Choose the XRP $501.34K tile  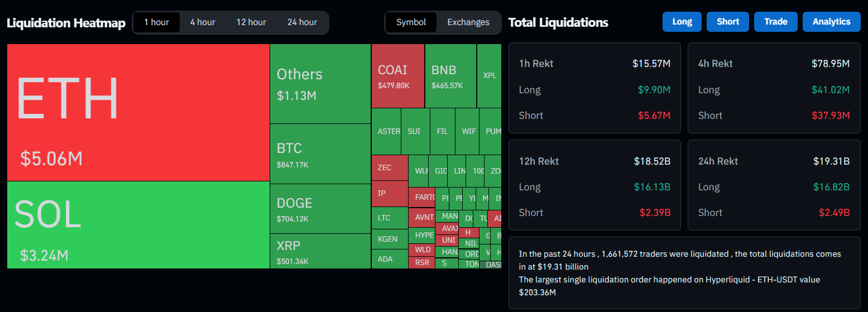320,251
